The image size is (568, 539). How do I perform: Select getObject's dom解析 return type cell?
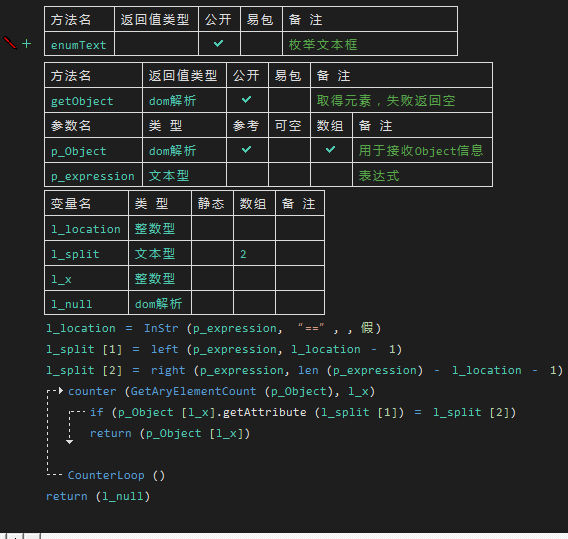[x=184, y=100]
